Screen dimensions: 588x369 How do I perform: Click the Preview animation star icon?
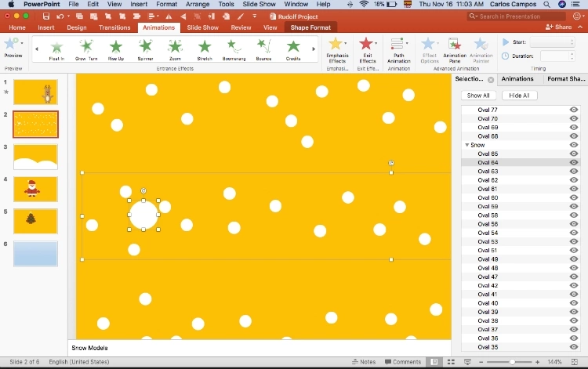(13, 46)
